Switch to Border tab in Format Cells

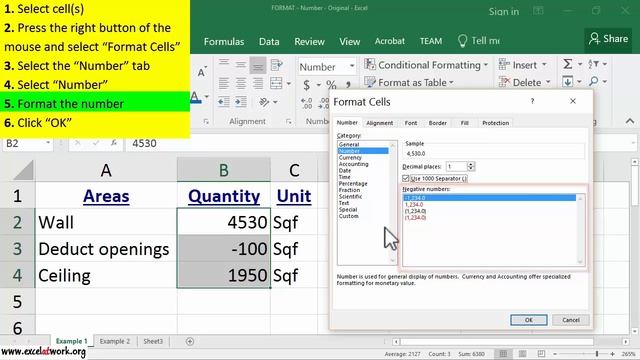click(x=438, y=123)
